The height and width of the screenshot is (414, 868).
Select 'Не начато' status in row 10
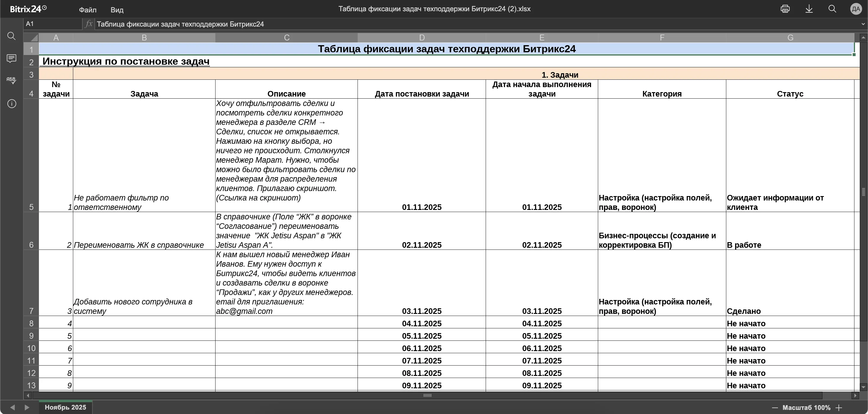pos(790,347)
